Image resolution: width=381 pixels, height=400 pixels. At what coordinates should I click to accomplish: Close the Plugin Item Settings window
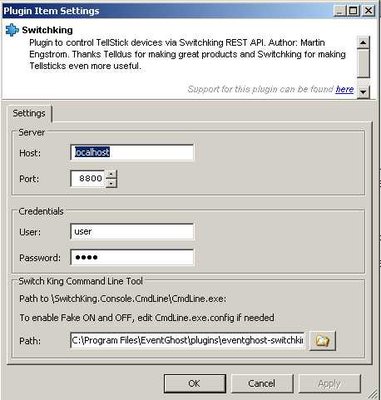coord(368,11)
